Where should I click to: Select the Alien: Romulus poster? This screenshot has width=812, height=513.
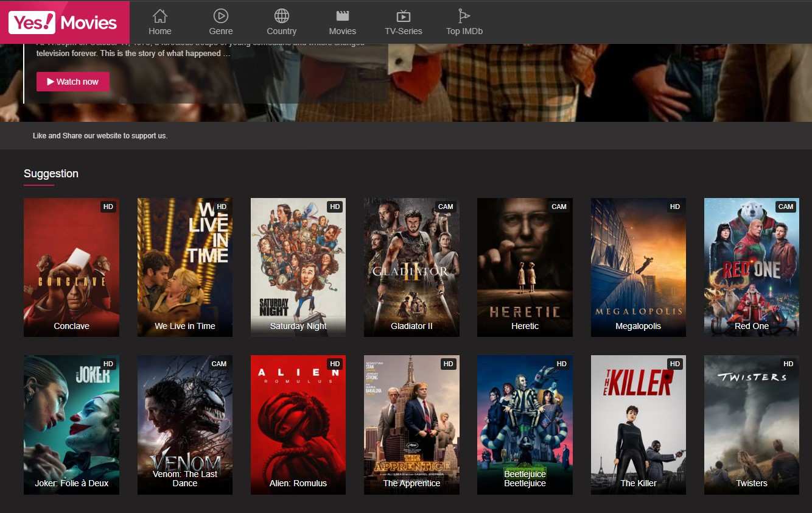[298, 424]
